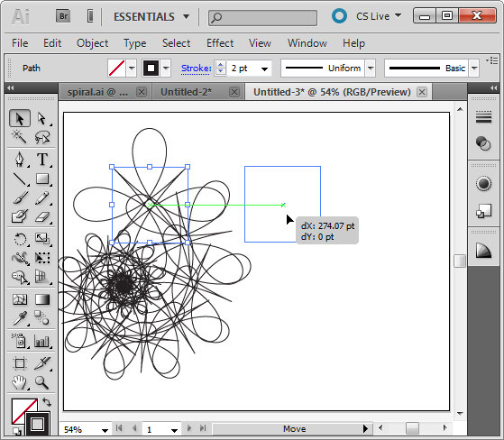Open Adobe Bridge with the Br icon

(x=63, y=15)
